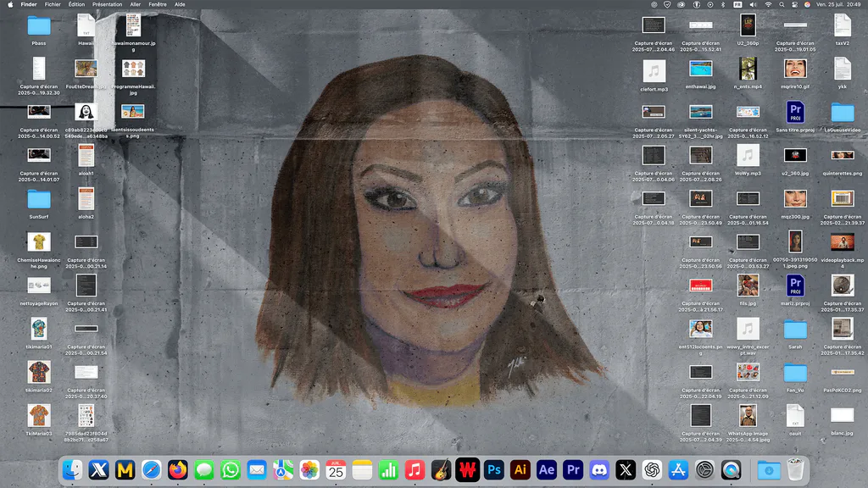Launch QuickTime Player from the Dock

732,470
